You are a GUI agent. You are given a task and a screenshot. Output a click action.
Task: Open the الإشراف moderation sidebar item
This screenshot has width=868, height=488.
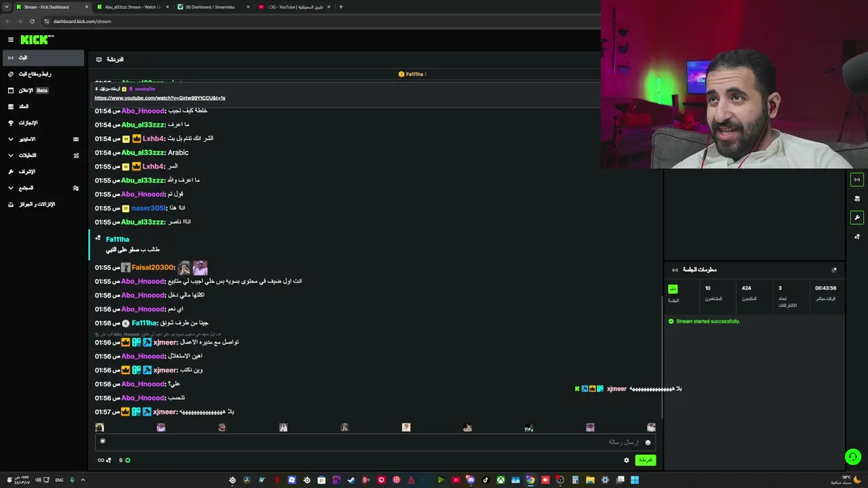tap(43, 171)
